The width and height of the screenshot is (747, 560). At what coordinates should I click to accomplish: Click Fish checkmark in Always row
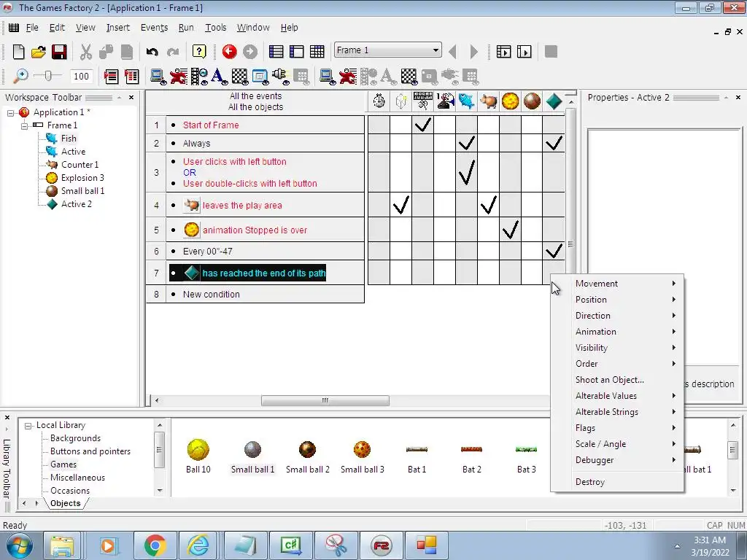466,143
